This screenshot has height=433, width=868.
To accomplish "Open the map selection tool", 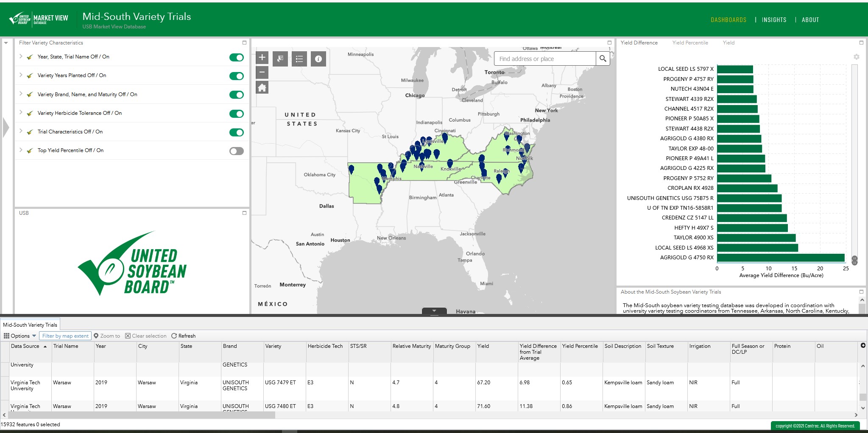I will pyautogui.click(x=280, y=59).
